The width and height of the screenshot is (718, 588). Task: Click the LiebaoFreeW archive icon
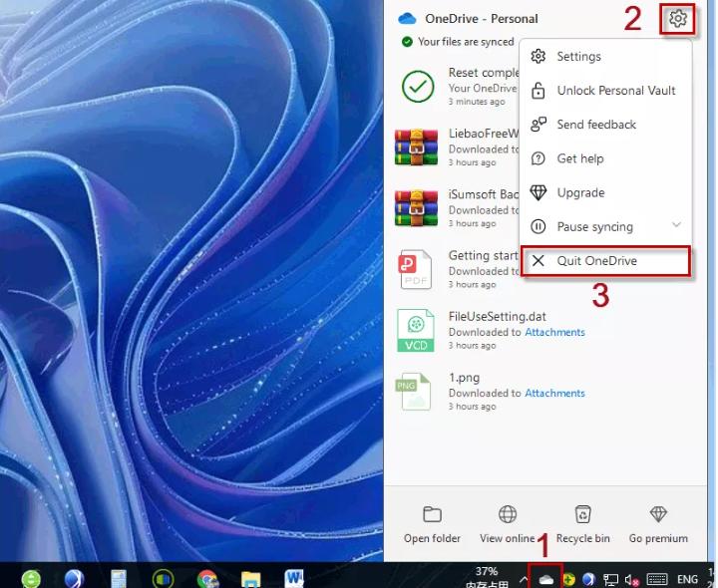point(416,147)
